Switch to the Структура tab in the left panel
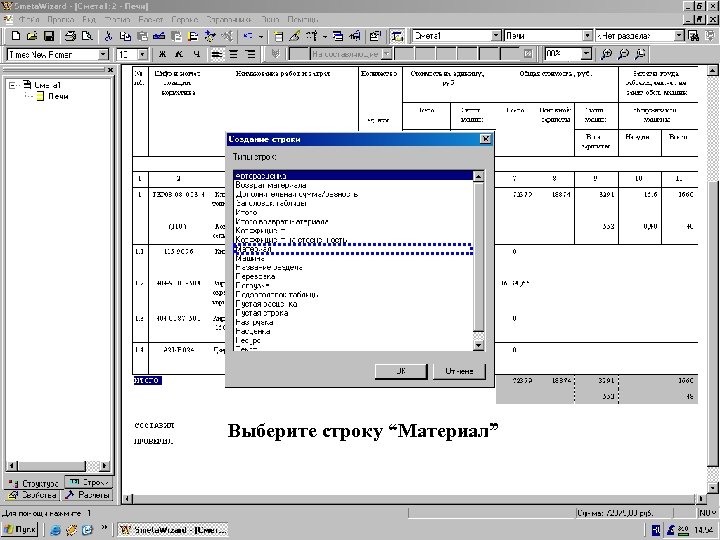The height and width of the screenshot is (540, 720). click(x=34, y=483)
